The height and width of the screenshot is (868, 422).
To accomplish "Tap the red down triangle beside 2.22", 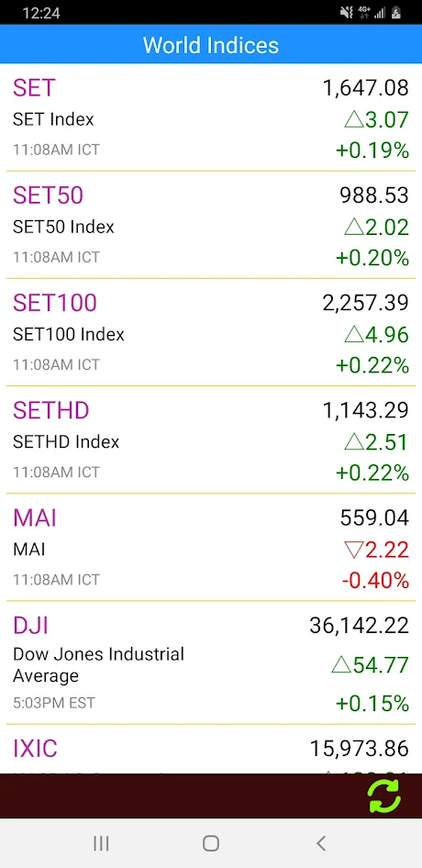I will (x=353, y=551).
